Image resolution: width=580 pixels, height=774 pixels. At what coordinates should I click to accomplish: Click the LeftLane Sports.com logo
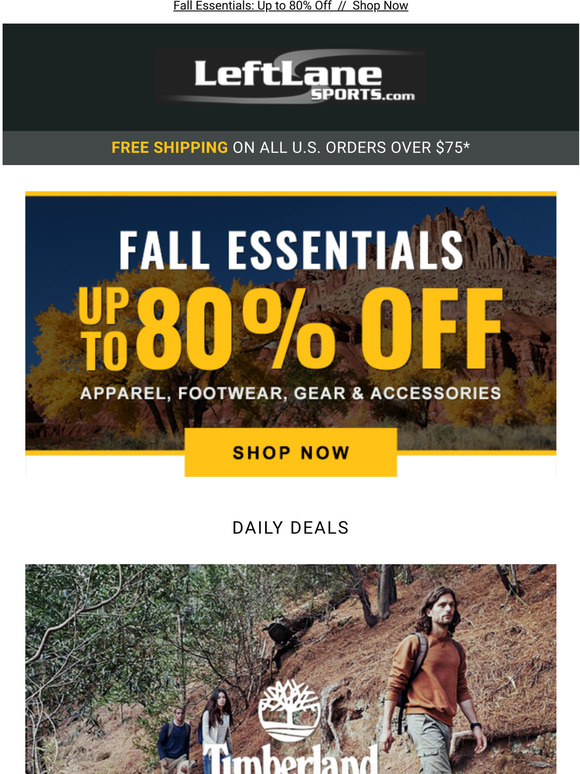click(x=291, y=77)
